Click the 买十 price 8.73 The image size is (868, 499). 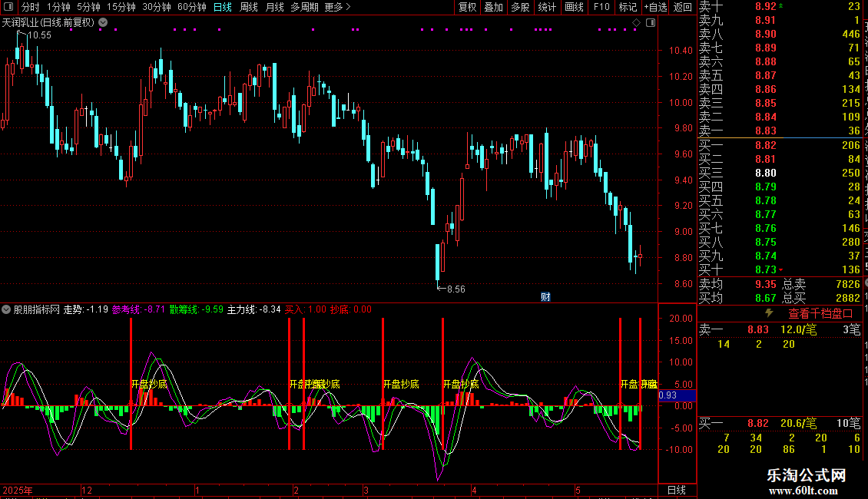[766, 270]
